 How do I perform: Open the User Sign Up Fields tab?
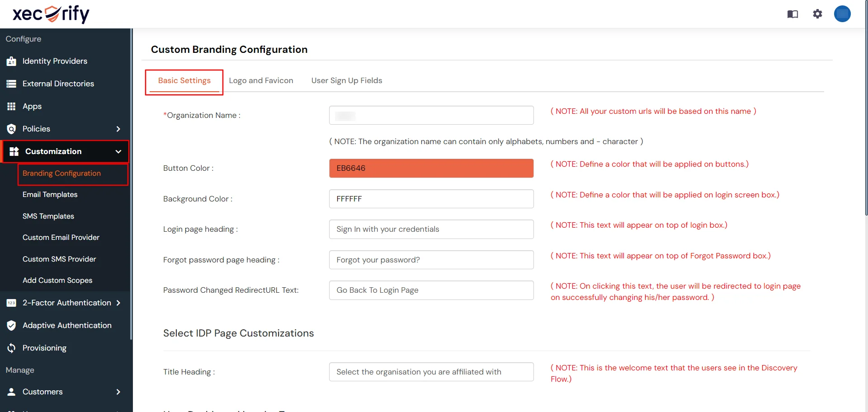[x=347, y=80]
